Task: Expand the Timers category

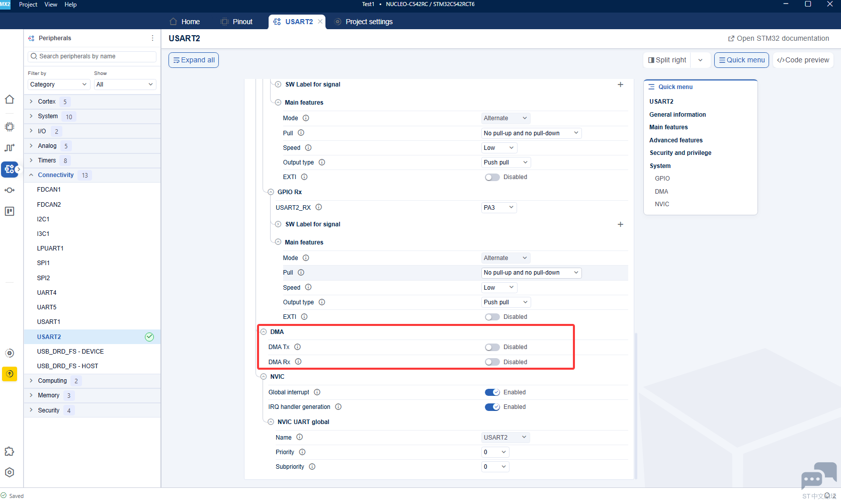Action: pyautogui.click(x=31, y=160)
